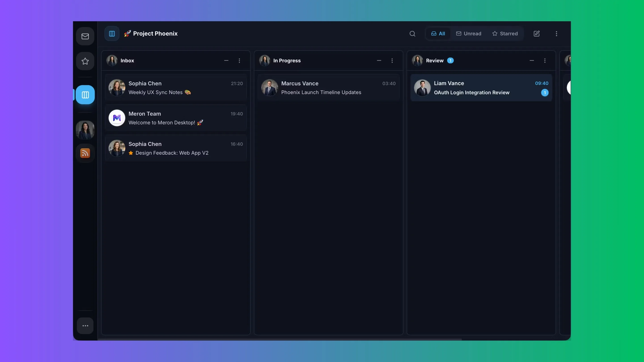This screenshot has width=644, height=362.
Task: Collapse the Review column
Action: coord(532,61)
